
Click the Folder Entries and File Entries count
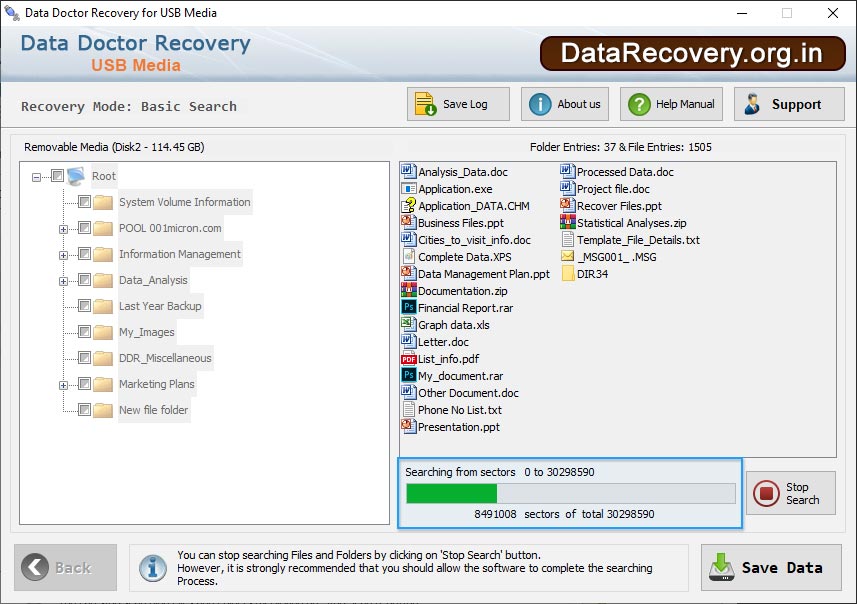(620, 147)
